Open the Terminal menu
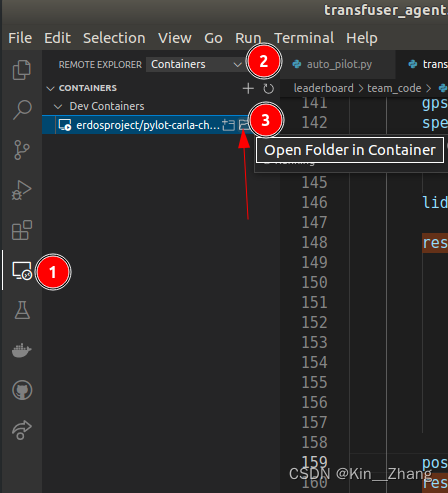 tap(304, 38)
